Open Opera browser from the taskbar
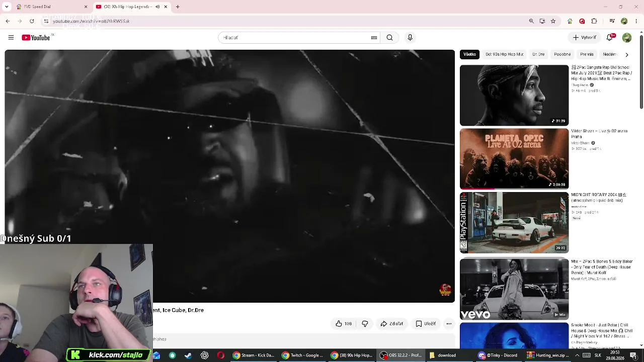The height and width of the screenshot is (362, 644). (220, 355)
